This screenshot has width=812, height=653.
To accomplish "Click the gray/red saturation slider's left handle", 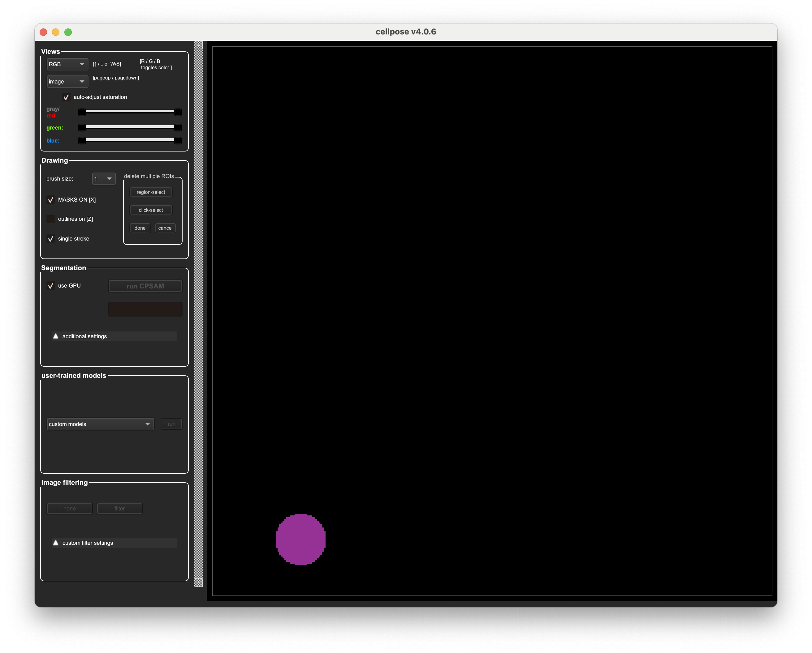I will (82, 112).
